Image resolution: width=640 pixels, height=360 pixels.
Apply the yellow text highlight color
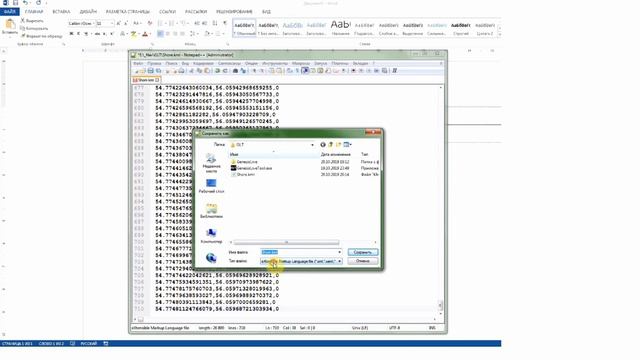(x=133, y=34)
